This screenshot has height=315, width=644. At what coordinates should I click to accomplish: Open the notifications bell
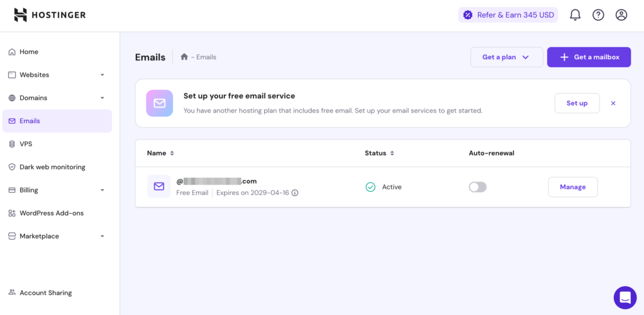point(575,15)
